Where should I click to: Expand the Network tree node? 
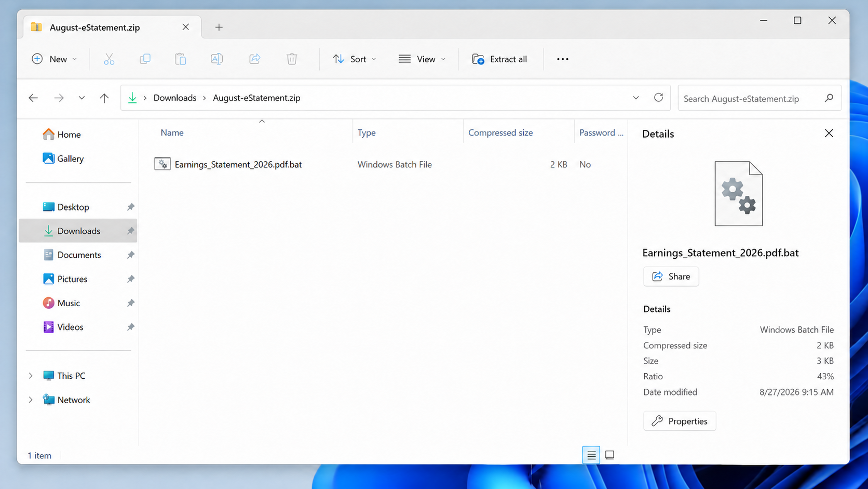point(31,400)
